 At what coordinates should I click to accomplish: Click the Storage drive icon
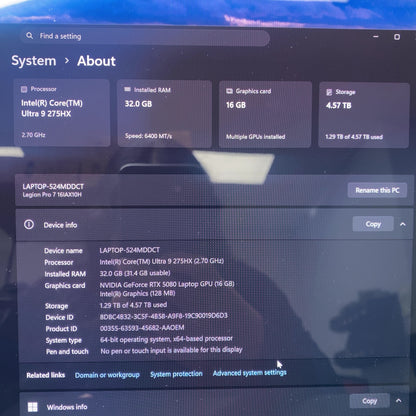click(329, 92)
